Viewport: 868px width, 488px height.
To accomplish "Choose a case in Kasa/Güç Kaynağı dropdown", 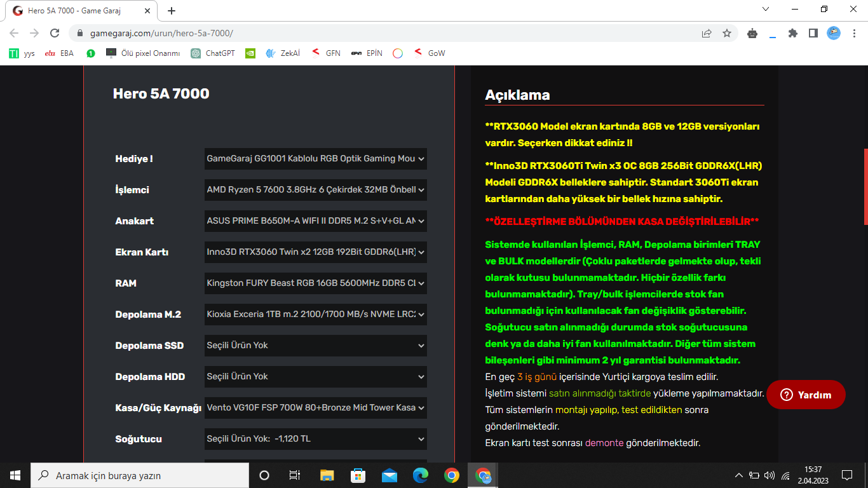I will point(315,408).
